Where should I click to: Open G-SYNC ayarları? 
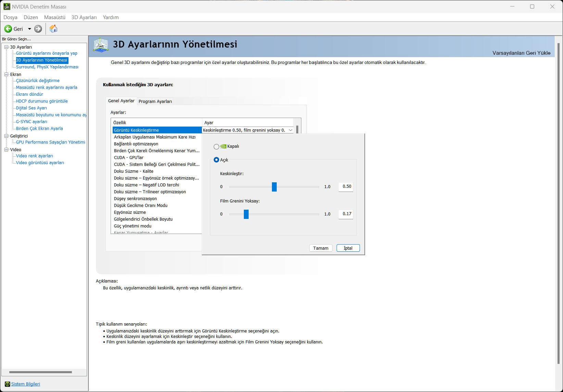click(32, 122)
